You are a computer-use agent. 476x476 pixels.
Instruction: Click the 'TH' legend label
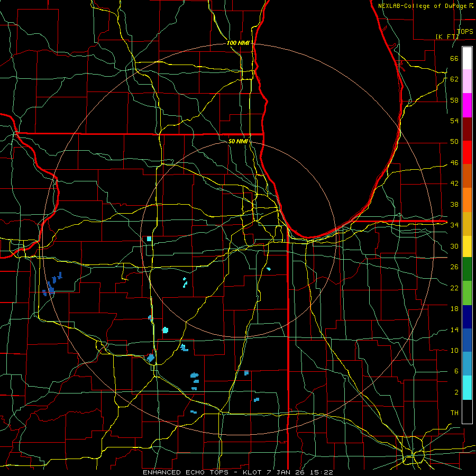pyautogui.click(x=454, y=413)
